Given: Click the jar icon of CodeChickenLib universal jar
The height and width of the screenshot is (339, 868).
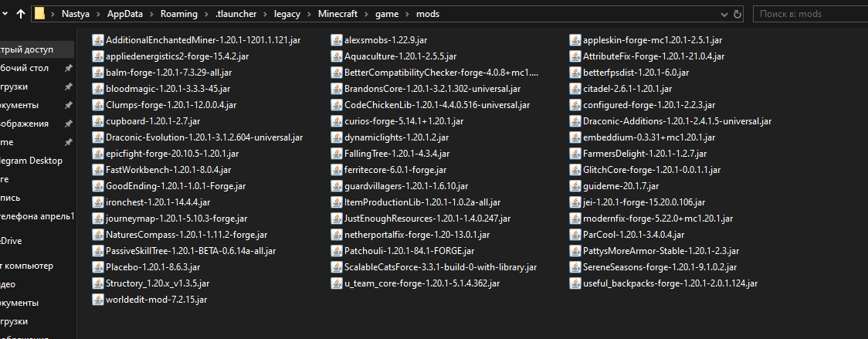Looking at the screenshot, I should [x=337, y=105].
